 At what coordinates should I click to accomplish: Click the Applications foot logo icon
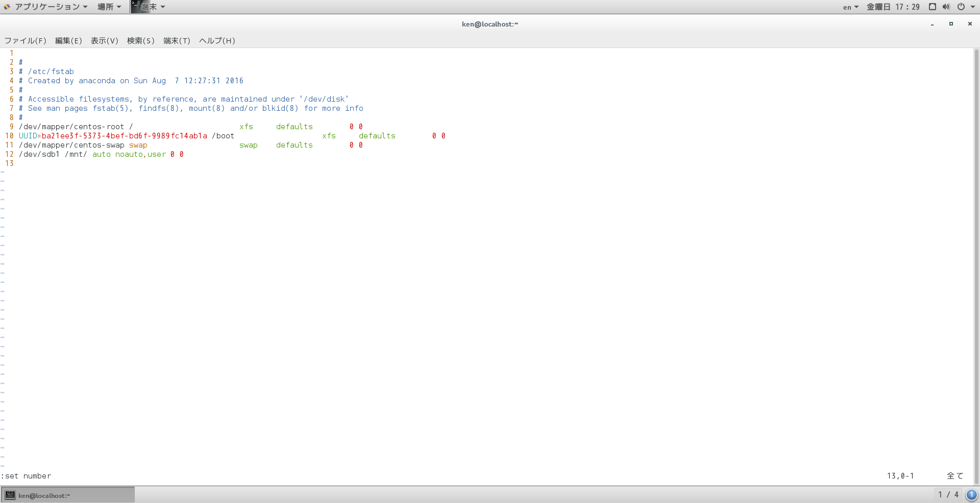click(x=7, y=7)
